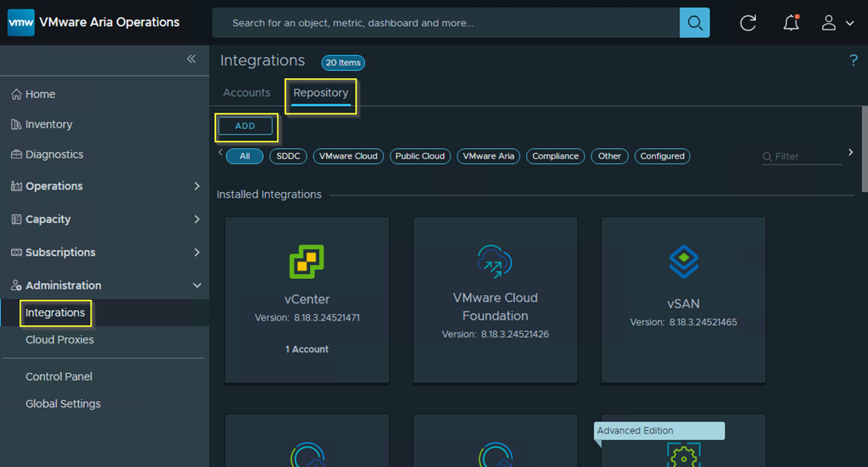Open Diagnostics from the sidebar

click(52, 155)
